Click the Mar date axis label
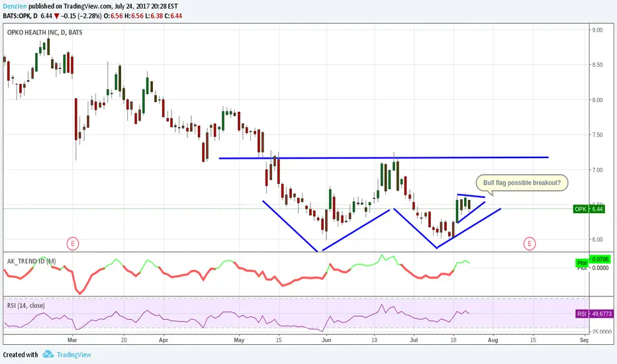 [72, 340]
